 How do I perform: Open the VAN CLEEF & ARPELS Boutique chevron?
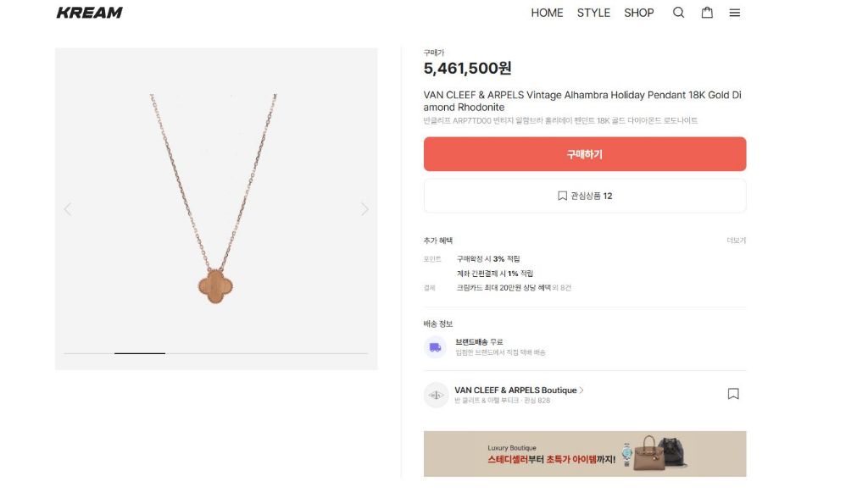(581, 390)
